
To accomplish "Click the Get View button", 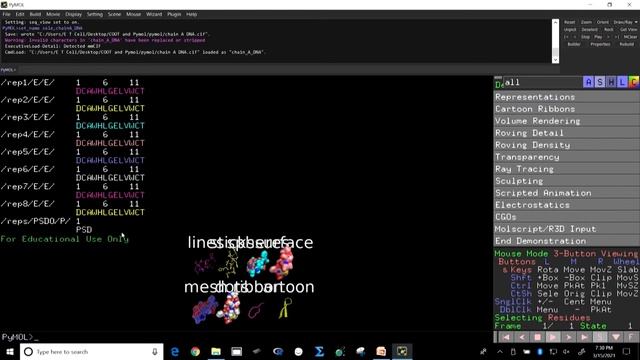I will tap(629, 30).
